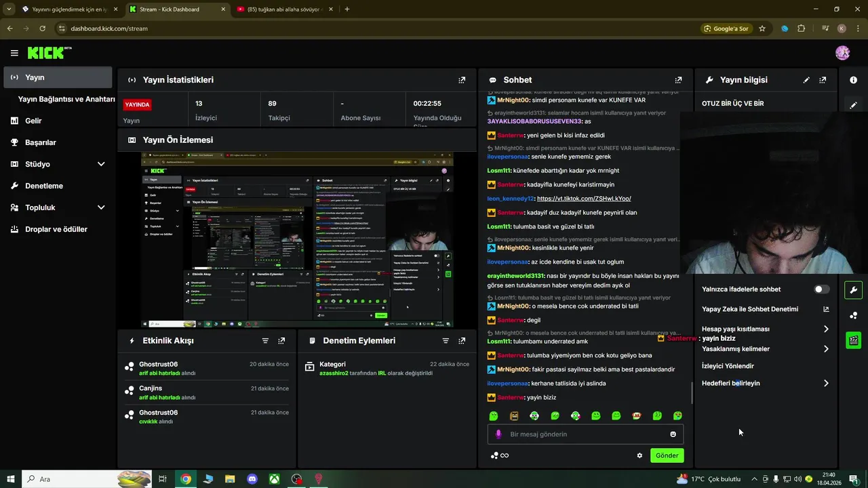
Task: Click the stream preview thumbnail
Action: 297,240
